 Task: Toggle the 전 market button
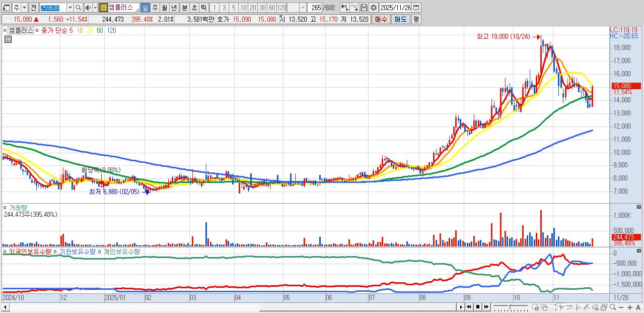(33, 8)
